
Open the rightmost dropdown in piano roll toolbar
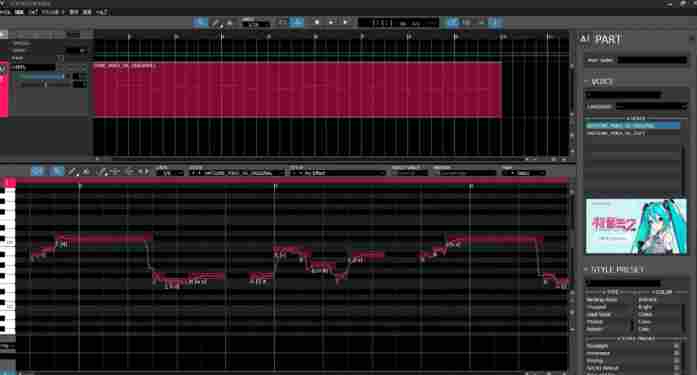click(x=523, y=173)
